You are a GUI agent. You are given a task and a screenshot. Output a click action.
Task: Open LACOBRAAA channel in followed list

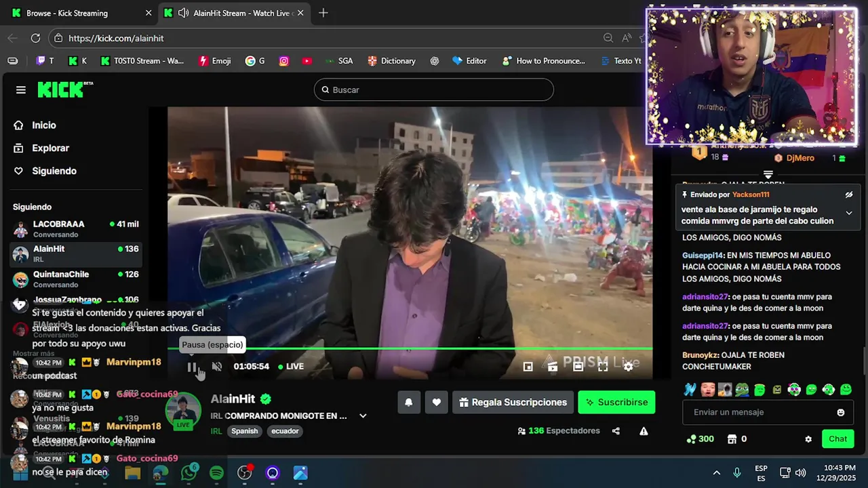76,229
